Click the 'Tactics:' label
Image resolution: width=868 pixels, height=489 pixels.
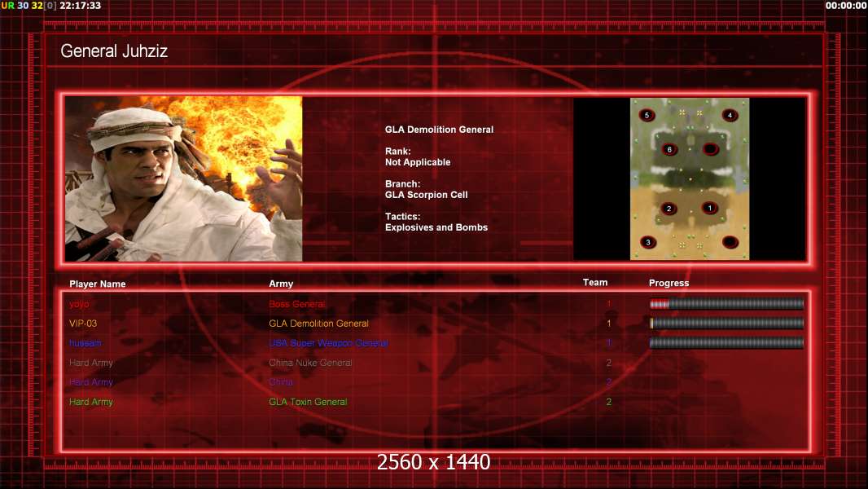(402, 217)
